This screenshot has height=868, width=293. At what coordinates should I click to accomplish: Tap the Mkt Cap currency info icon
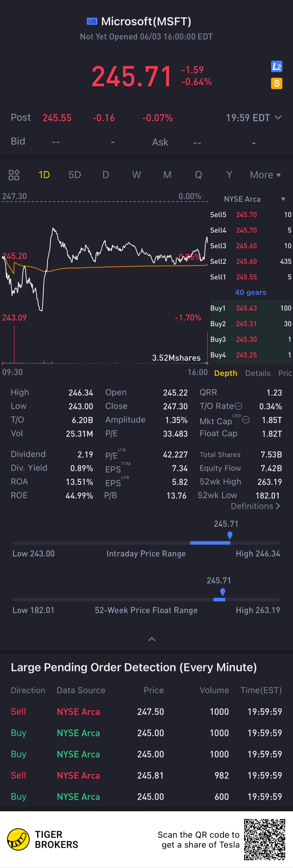coord(246,420)
